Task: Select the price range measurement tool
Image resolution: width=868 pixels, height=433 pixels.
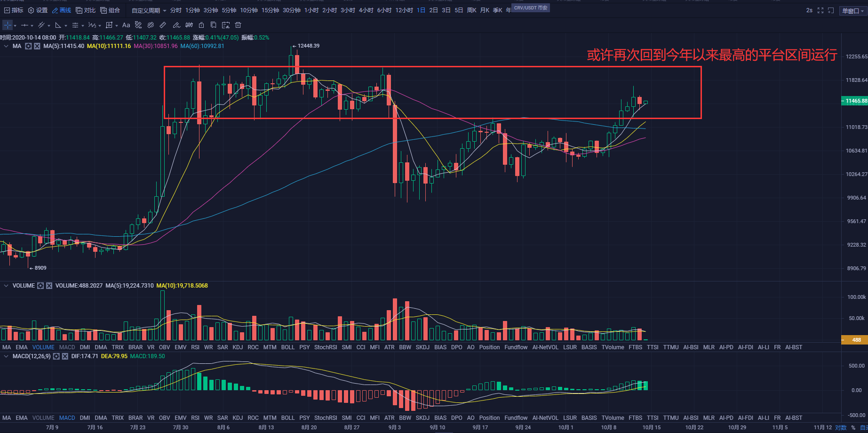Action: [138, 25]
